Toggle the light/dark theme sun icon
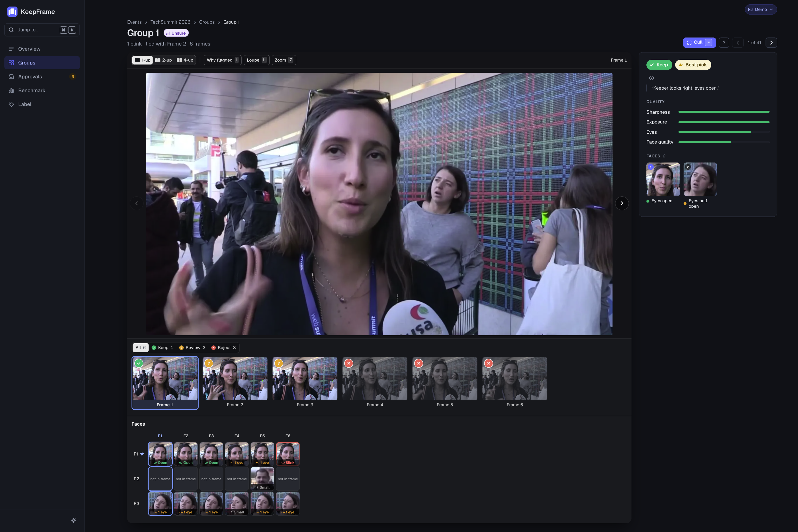 point(74,520)
